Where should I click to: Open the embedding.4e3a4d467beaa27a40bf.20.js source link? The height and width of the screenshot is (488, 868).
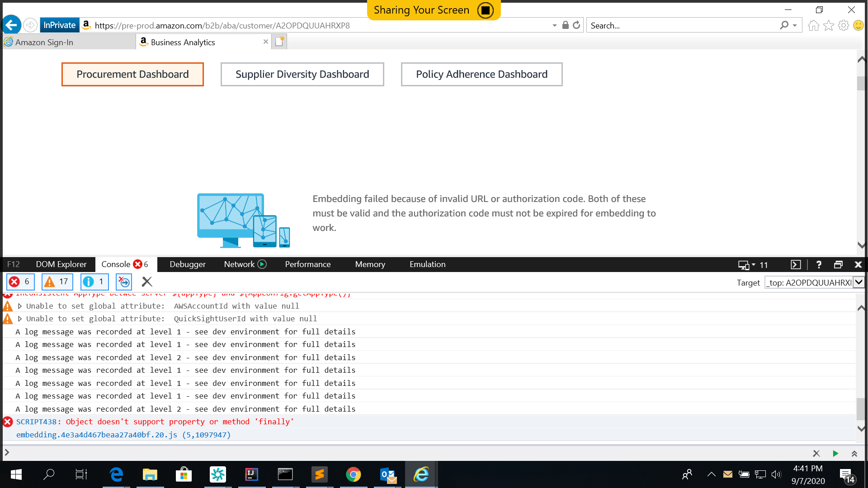point(97,435)
